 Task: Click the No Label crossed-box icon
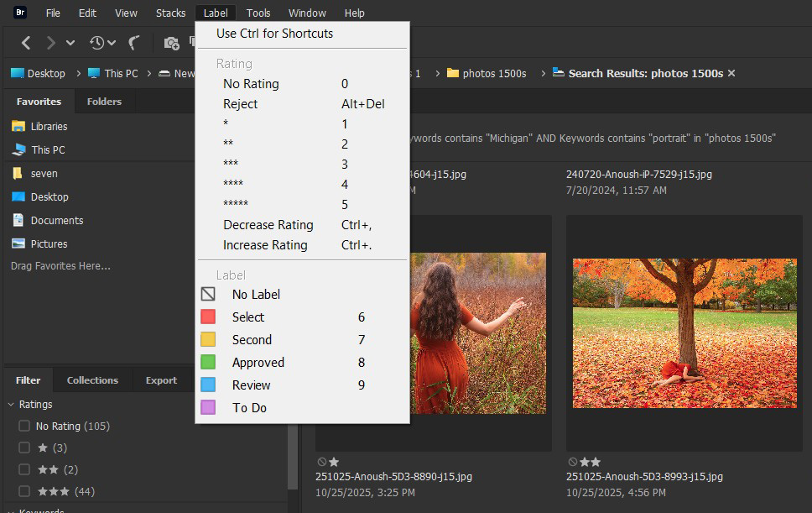point(208,295)
